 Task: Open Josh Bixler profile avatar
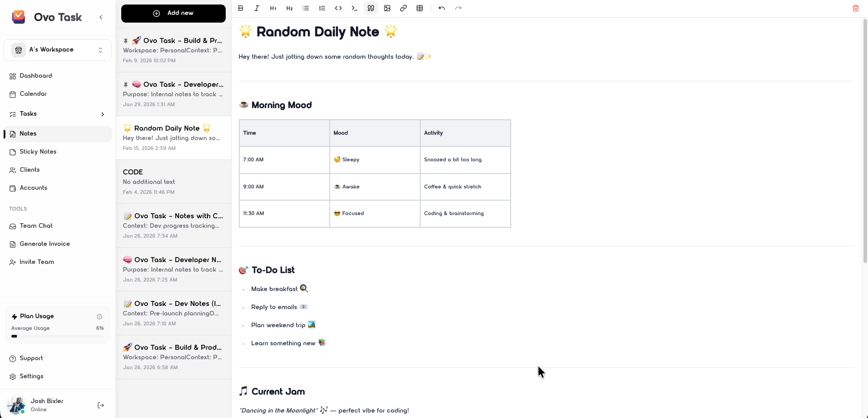pos(16,405)
